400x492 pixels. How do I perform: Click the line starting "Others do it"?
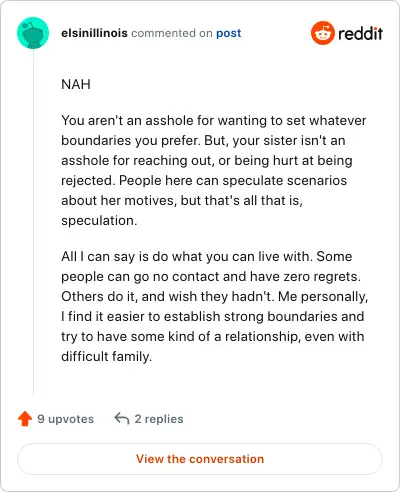click(x=214, y=296)
